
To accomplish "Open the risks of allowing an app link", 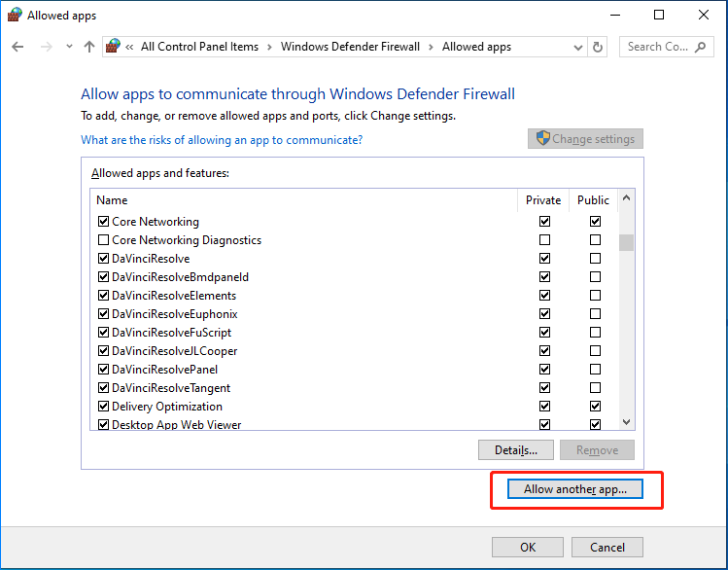I will pos(222,140).
